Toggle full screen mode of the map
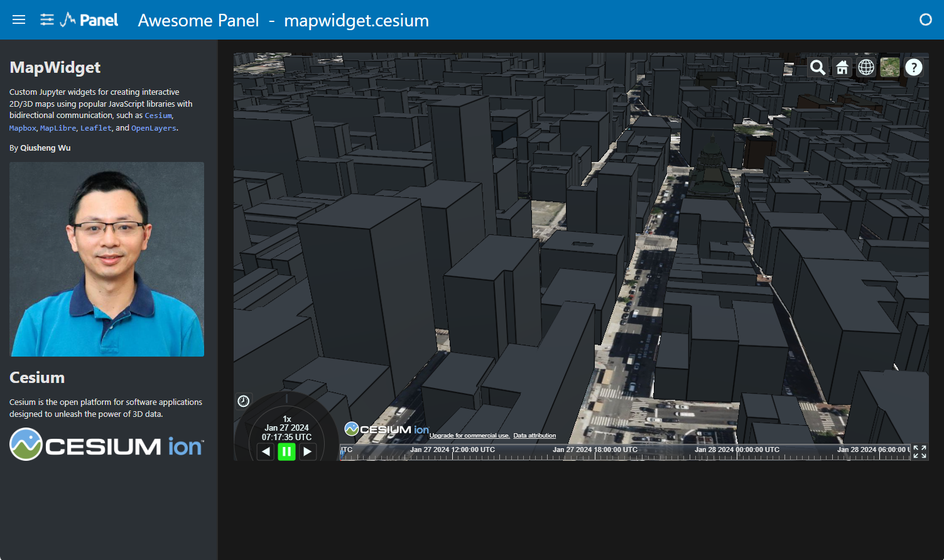944x560 pixels. point(920,451)
